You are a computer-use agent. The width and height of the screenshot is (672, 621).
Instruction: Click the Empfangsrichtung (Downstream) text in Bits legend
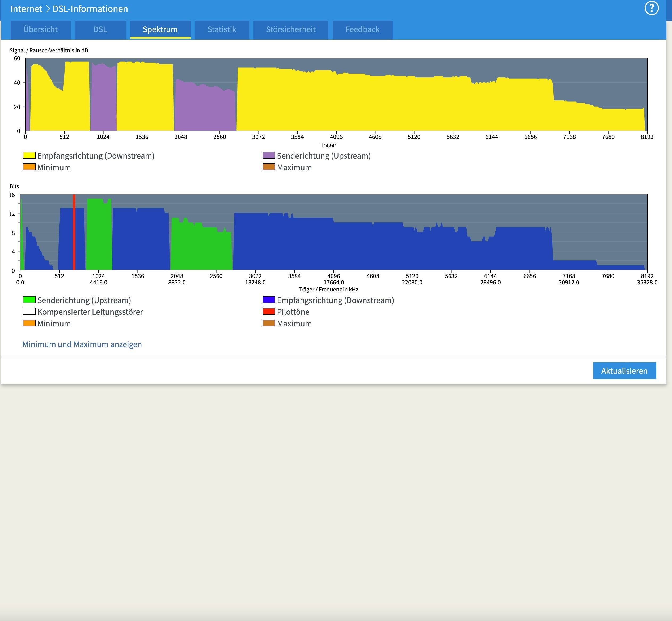[336, 300]
